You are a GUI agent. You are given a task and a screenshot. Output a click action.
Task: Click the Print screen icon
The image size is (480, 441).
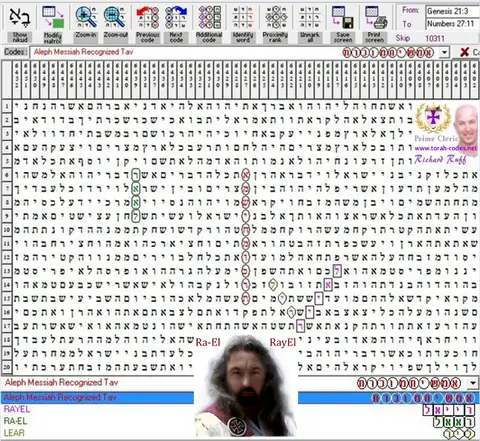coord(375,18)
